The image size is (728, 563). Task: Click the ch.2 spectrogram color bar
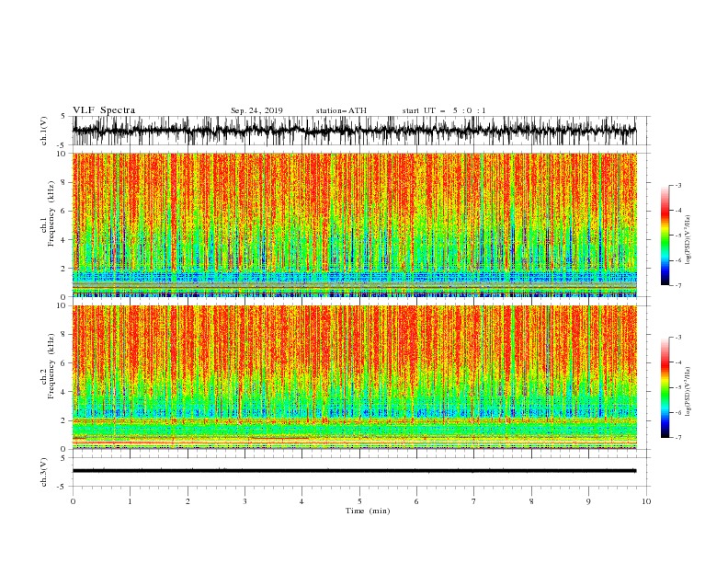coord(665,387)
